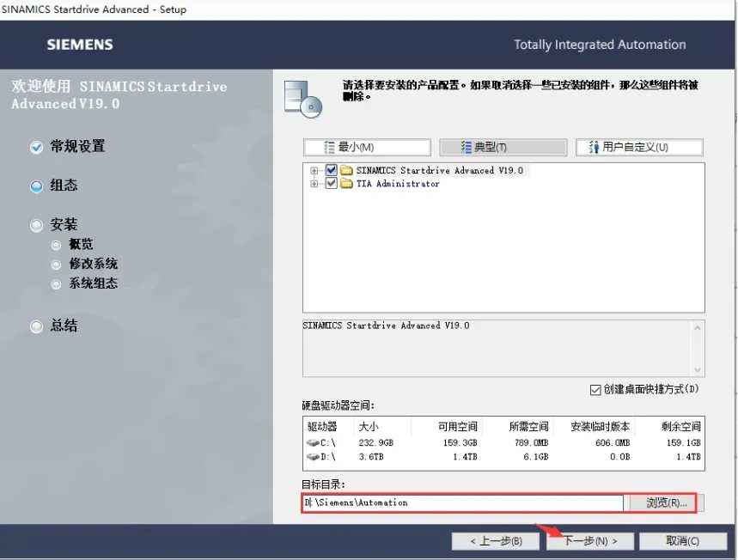Click the 6.1GB required space cell
Image resolution: width=738 pixels, height=560 pixels.
535,456
